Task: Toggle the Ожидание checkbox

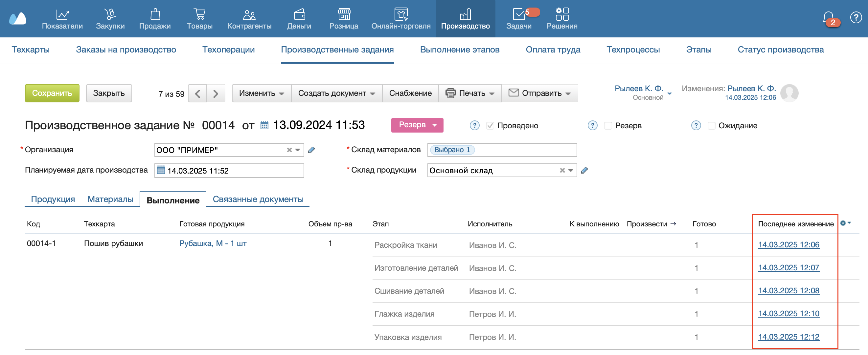Action: coord(711,126)
